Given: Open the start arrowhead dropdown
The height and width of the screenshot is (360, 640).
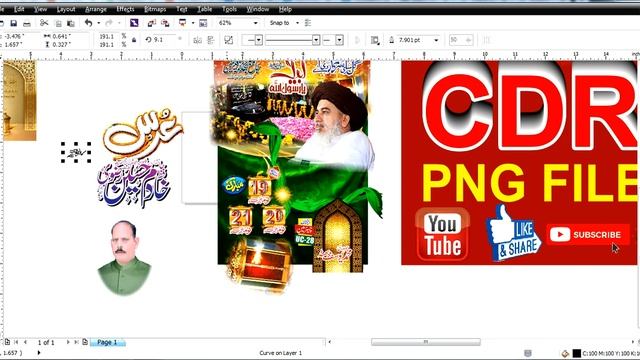Looking at the screenshot, I should (x=259, y=40).
